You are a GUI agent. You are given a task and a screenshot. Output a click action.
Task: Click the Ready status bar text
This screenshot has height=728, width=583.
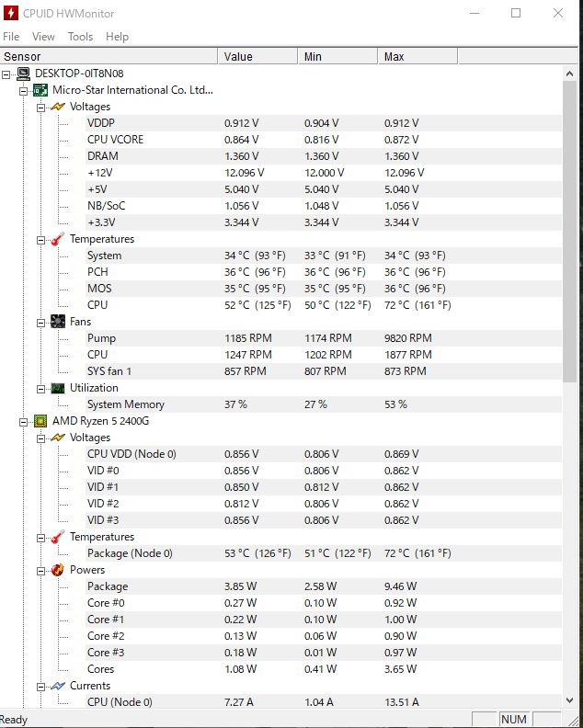point(14,720)
